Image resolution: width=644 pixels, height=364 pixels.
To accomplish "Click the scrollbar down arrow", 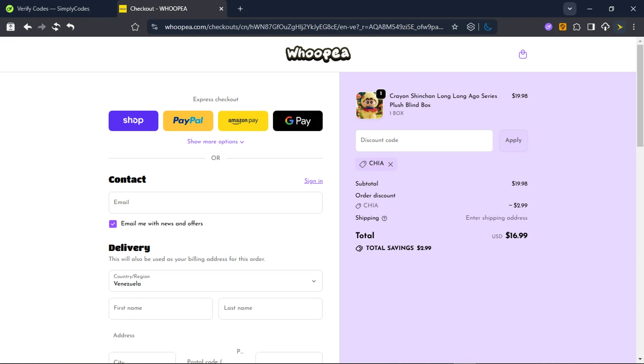I will tap(640, 359).
